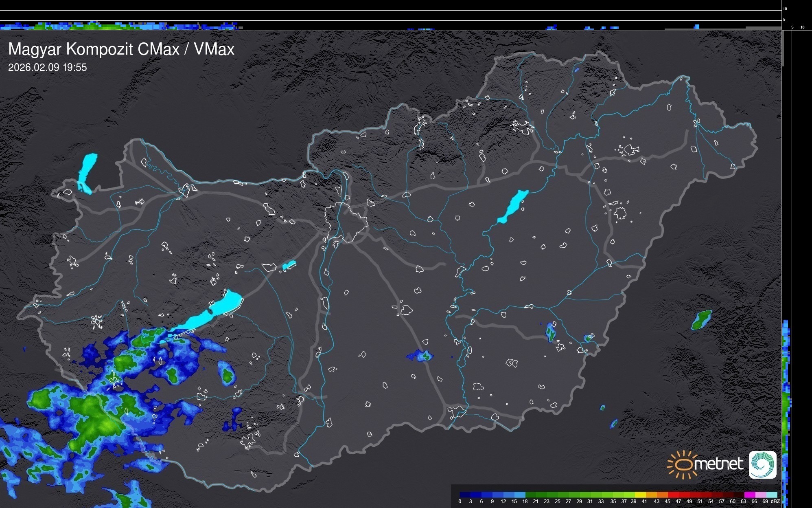This screenshot has width=812, height=508.
Task: Click the gray vertical scrollbar at top right
Action: 783,49
